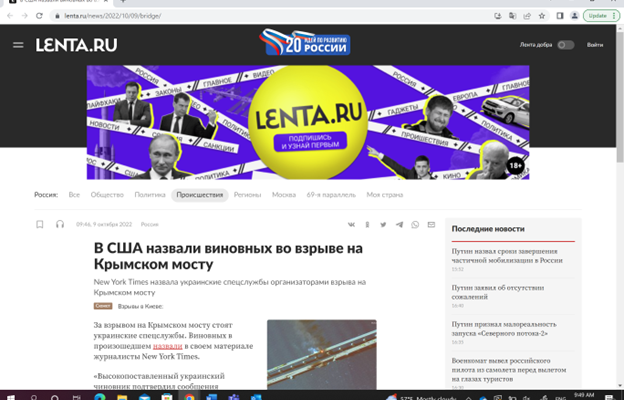Click the 'Войти' login link
This screenshot has width=624, height=400.
(x=595, y=45)
